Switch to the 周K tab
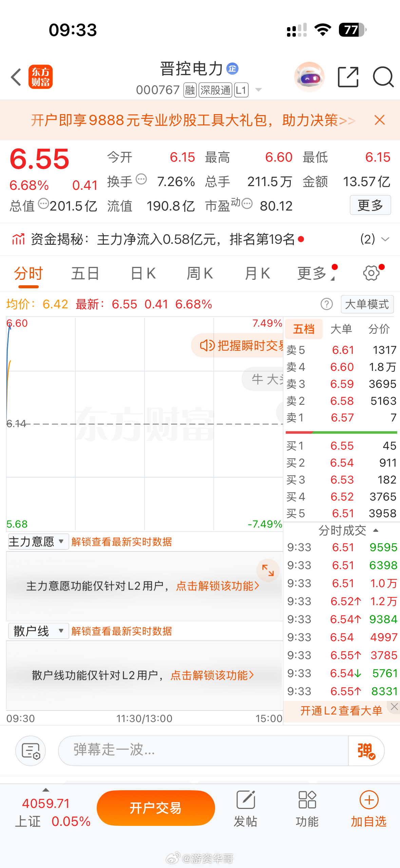 (x=200, y=273)
